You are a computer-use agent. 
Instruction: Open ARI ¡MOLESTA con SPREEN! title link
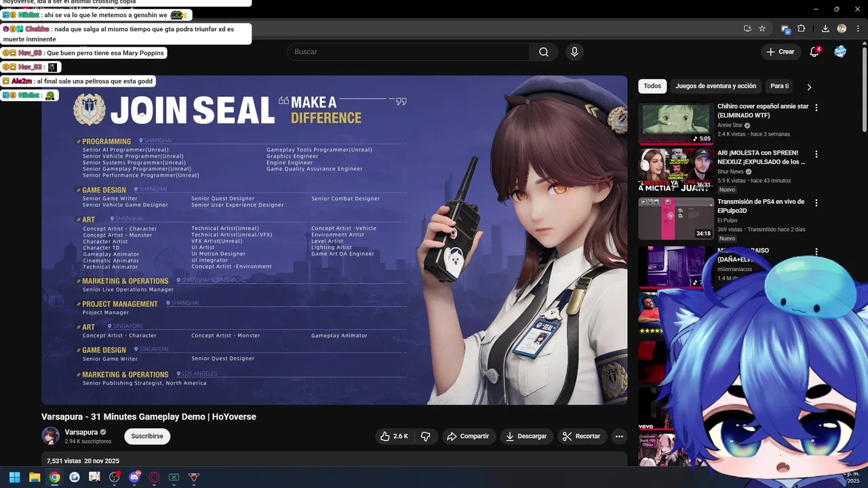click(x=762, y=158)
